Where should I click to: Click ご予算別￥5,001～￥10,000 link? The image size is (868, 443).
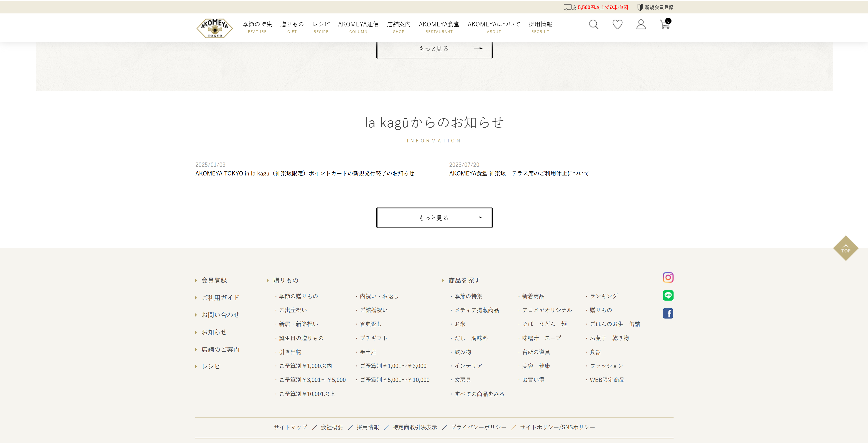(395, 380)
